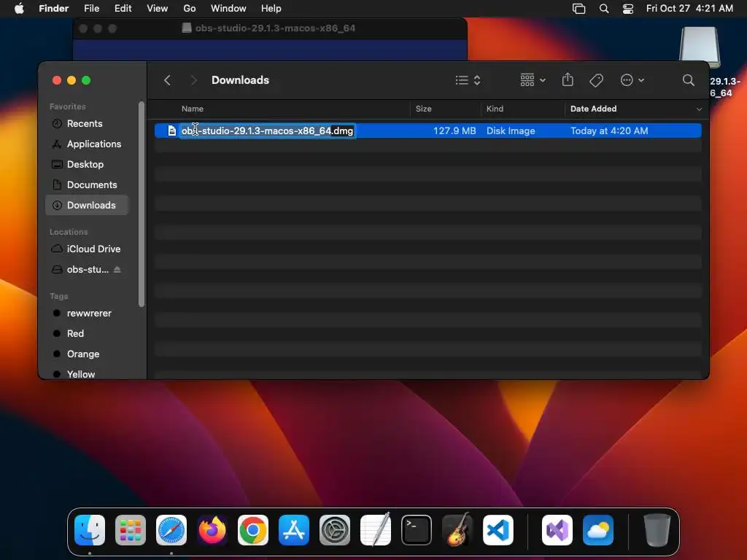The width and height of the screenshot is (747, 560).
Task: Launch Firefox from the Dock
Action: [x=212, y=530]
